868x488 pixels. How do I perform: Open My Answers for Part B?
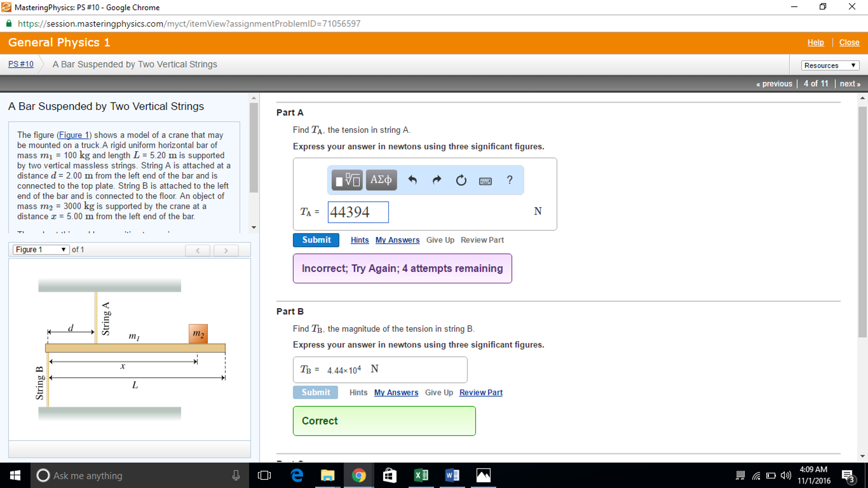coord(396,393)
